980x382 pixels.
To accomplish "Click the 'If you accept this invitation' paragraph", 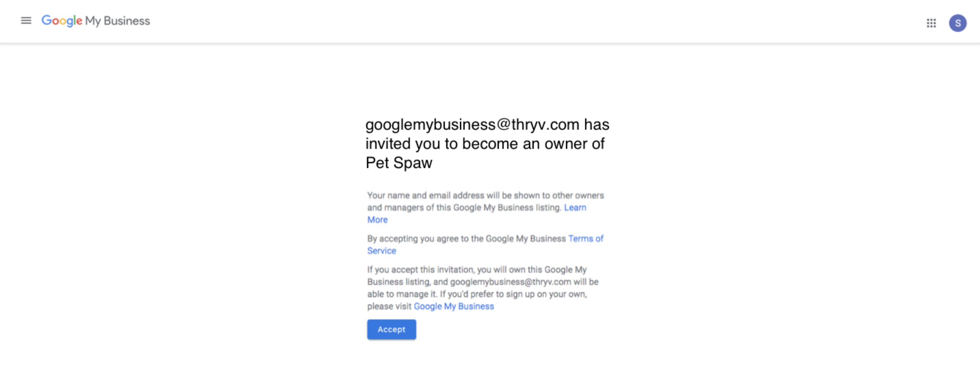I will [x=483, y=288].
